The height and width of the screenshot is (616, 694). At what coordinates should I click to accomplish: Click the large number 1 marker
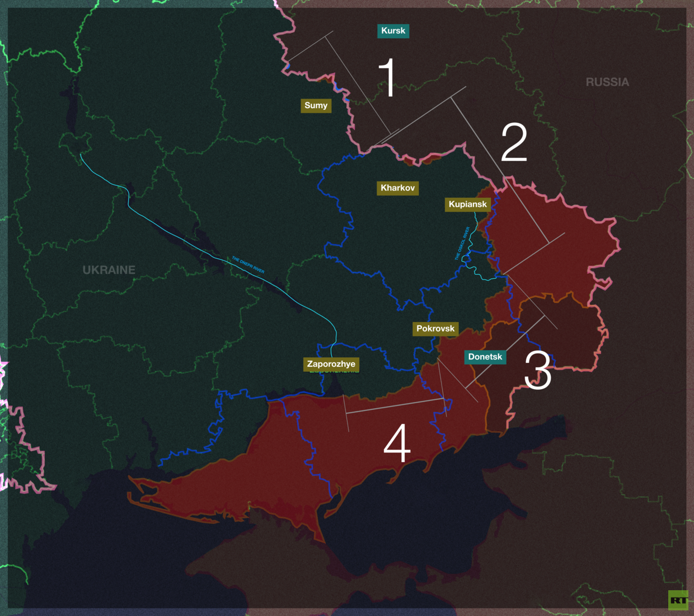coord(388,78)
